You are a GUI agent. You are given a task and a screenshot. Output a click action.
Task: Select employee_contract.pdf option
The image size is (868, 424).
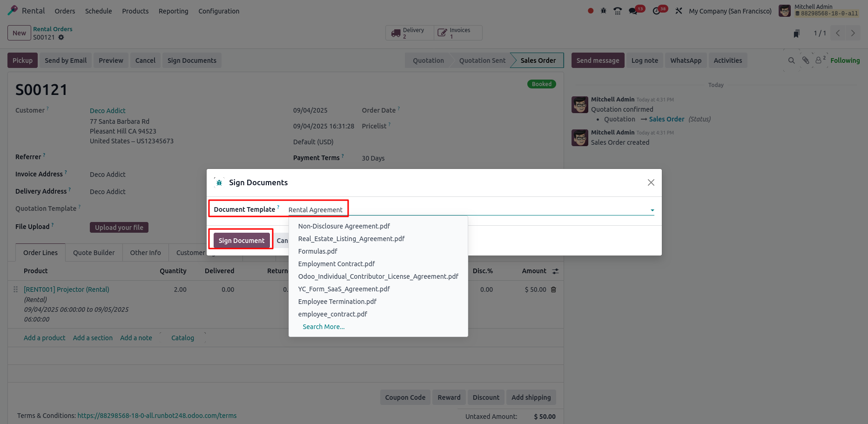tap(378, 314)
